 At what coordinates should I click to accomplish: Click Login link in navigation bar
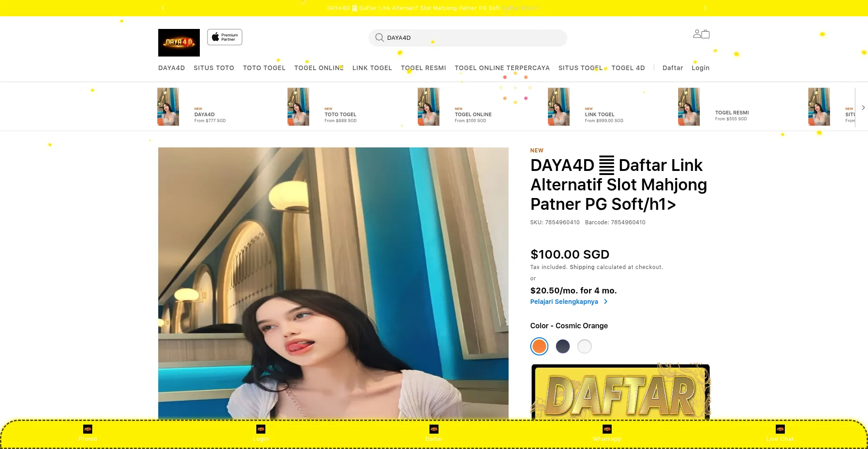pos(700,68)
